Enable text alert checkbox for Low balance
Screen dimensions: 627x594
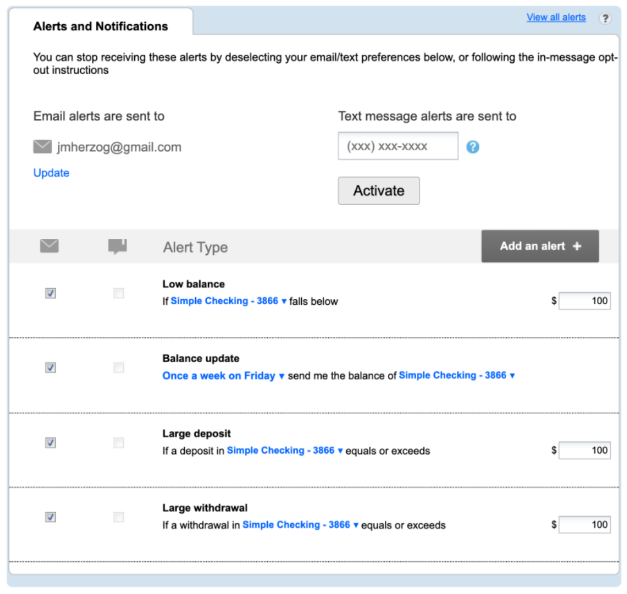[x=119, y=293]
